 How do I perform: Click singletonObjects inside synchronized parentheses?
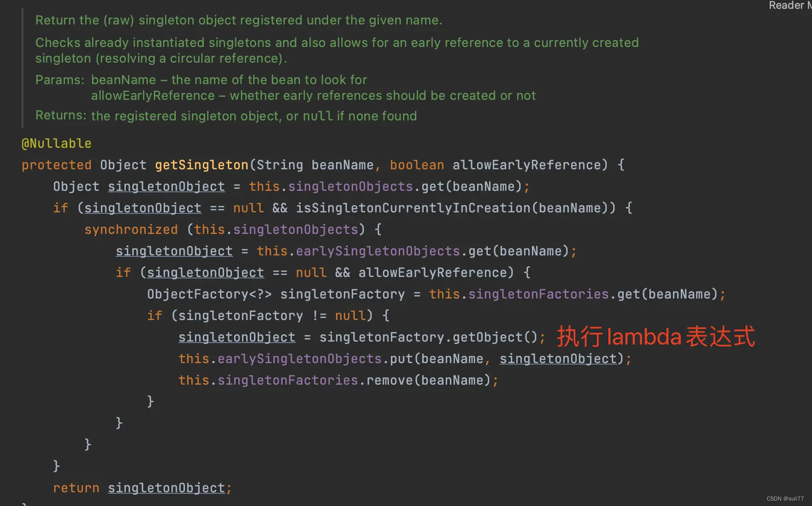coord(295,230)
